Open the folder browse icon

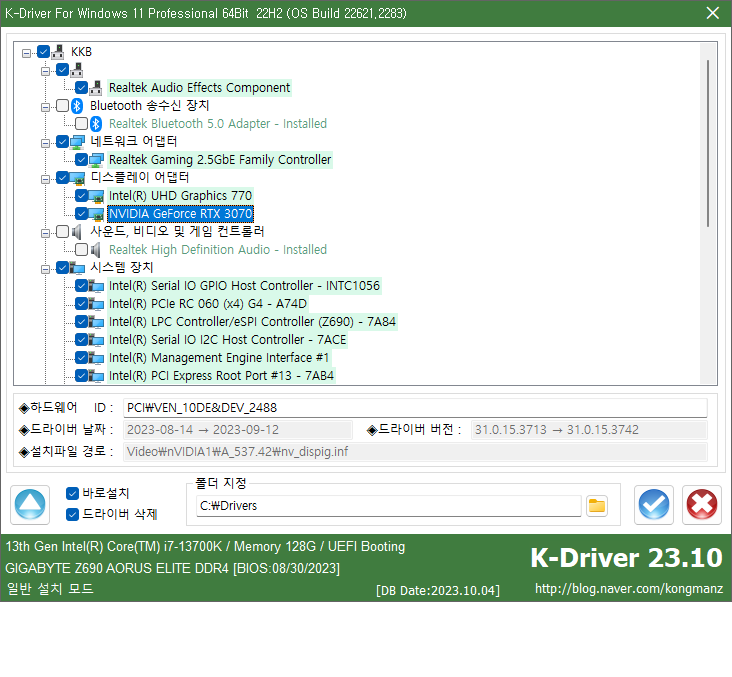coord(597,506)
